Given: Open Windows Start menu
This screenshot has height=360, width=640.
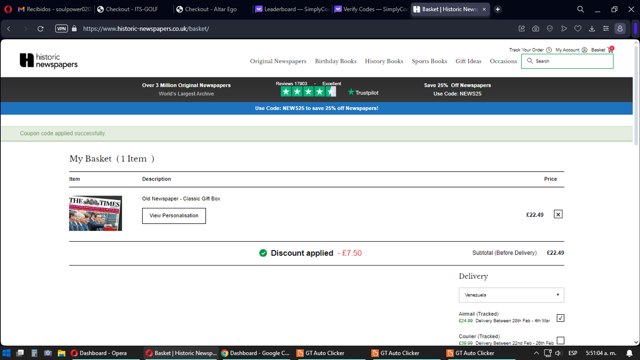Looking at the screenshot, I should (7, 353).
